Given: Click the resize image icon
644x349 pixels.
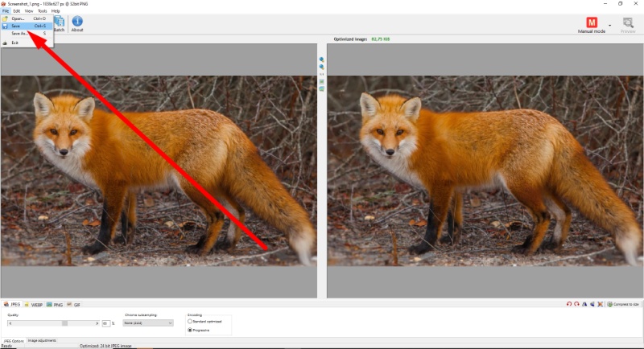Looking at the screenshot, I should pyautogui.click(x=600, y=304).
